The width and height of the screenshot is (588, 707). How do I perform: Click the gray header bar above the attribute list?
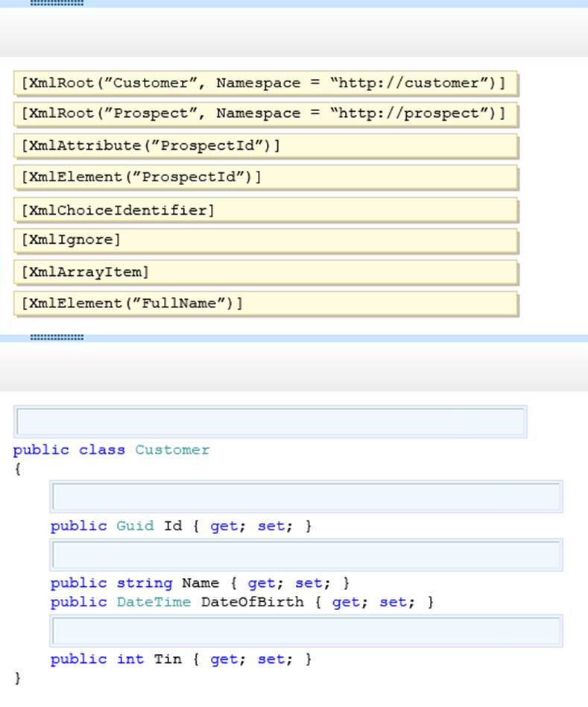coord(294,32)
